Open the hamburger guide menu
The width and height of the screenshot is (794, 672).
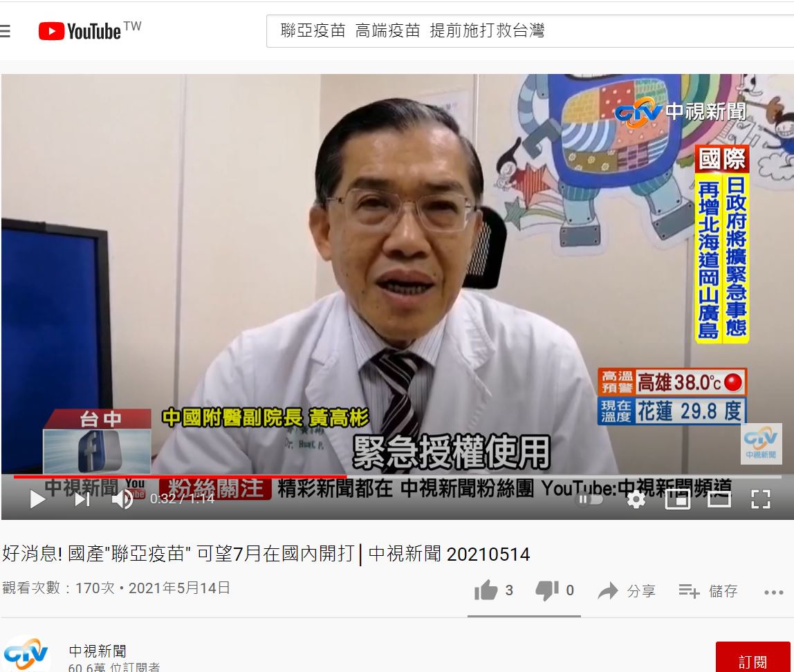tap(5, 31)
